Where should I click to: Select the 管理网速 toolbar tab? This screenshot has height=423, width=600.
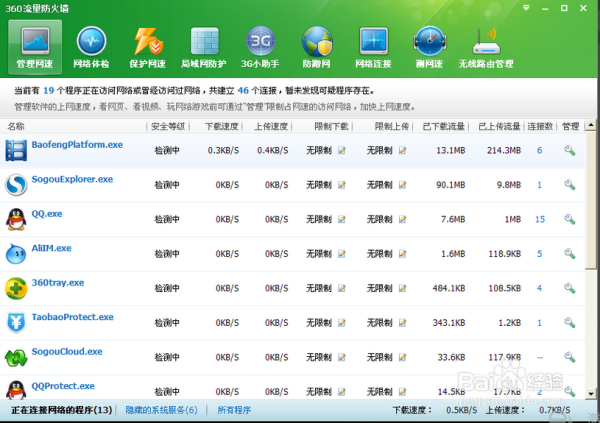34,48
